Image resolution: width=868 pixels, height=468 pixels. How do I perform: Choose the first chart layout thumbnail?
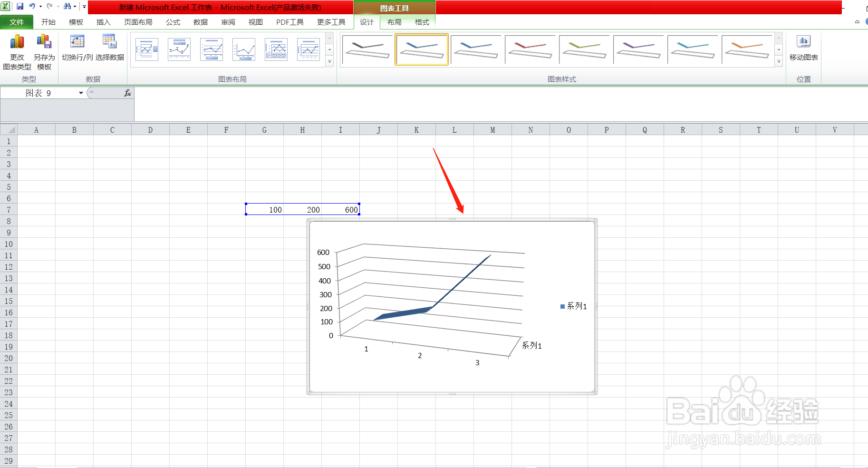coord(147,49)
